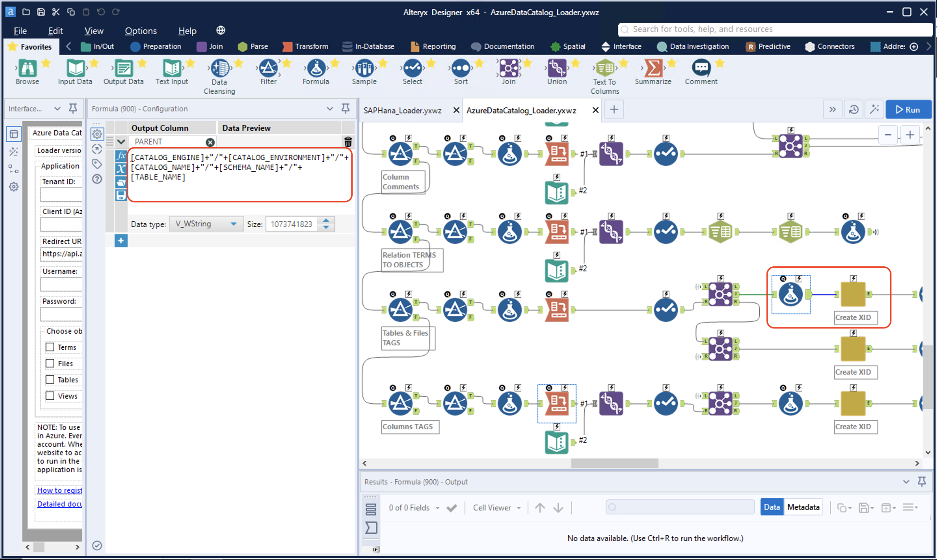Enable the Views checkbox

pyautogui.click(x=50, y=395)
